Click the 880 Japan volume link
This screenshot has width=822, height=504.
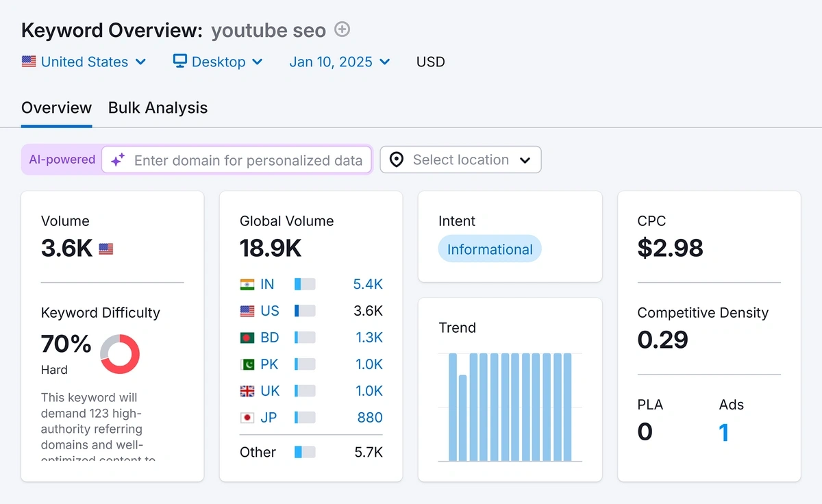[370, 418]
